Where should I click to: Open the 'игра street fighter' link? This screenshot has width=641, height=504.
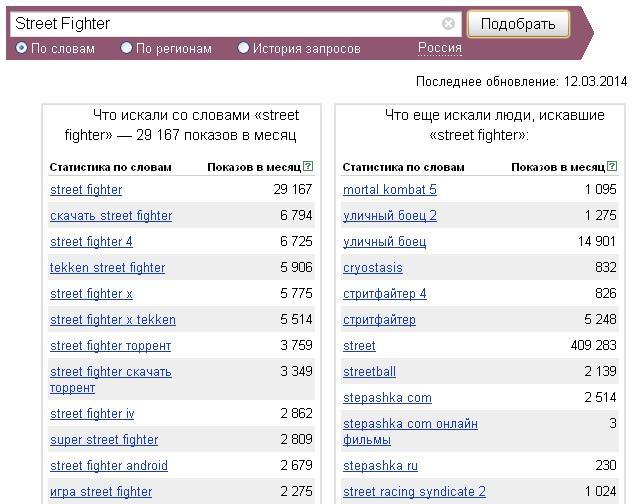(101, 492)
